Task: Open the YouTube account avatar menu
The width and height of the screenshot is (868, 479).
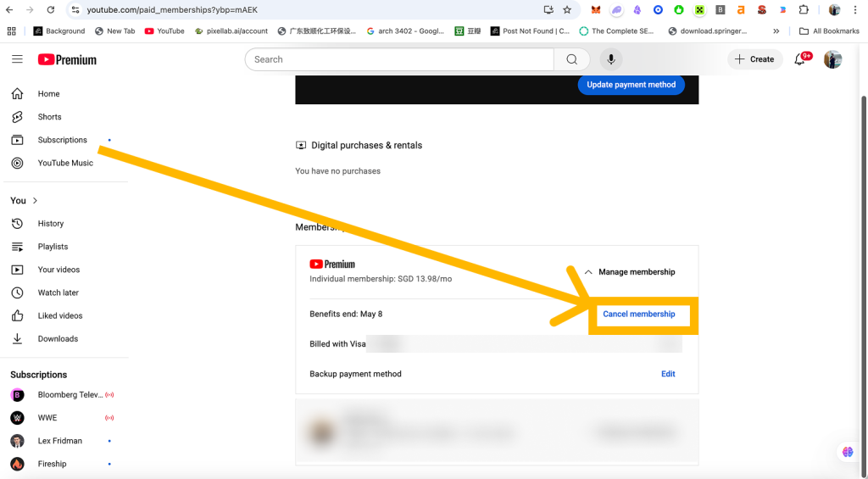Action: [832, 59]
